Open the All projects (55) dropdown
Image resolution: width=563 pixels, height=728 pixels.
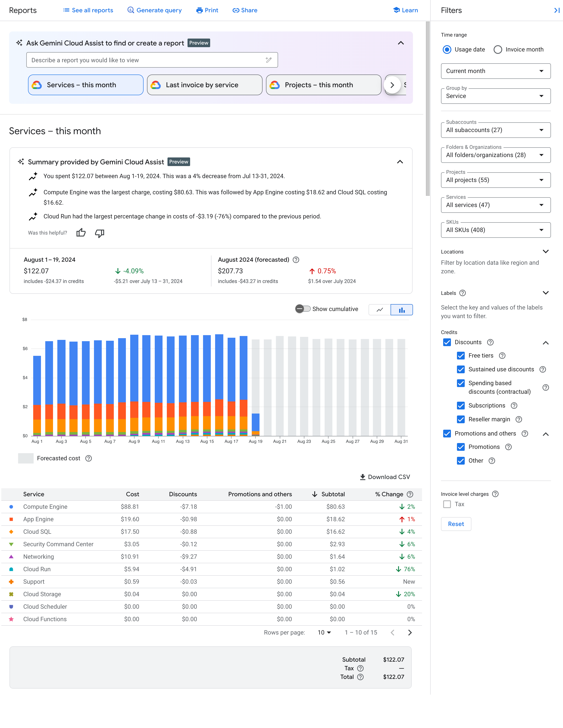(496, 180)
